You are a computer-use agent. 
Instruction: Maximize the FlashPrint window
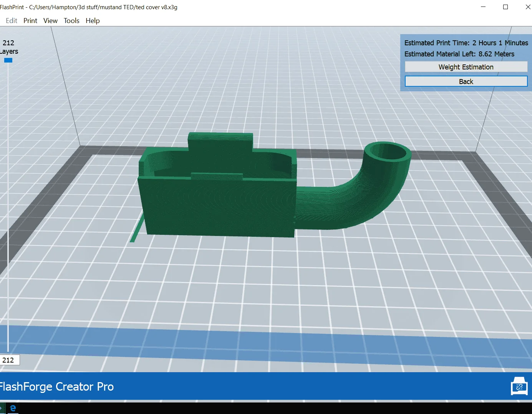coord(505,7)
